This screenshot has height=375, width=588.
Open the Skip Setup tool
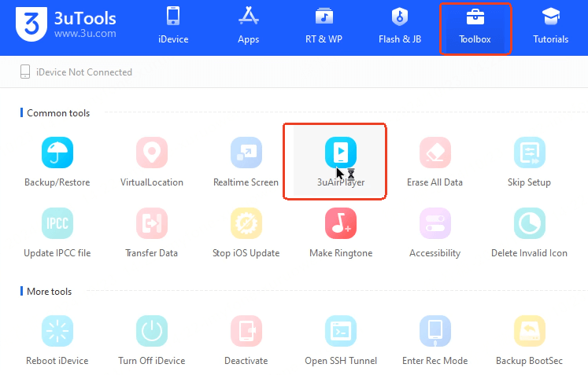pyautogui.click(x=529, y=153)
